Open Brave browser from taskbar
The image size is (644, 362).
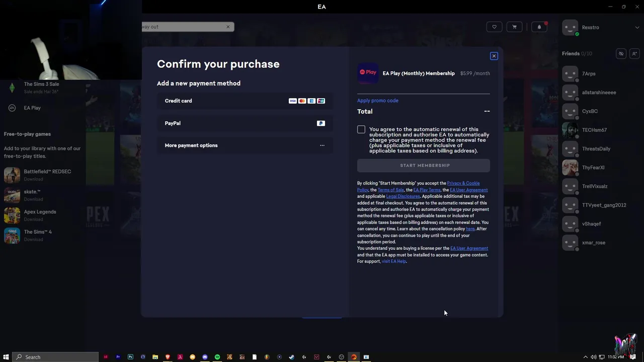(168, 357)
